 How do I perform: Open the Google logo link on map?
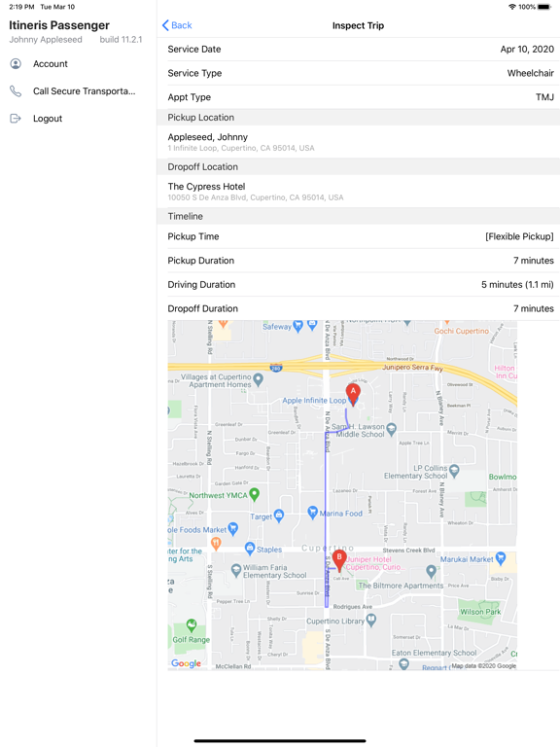pyautogui.click(x=187, y=663)
